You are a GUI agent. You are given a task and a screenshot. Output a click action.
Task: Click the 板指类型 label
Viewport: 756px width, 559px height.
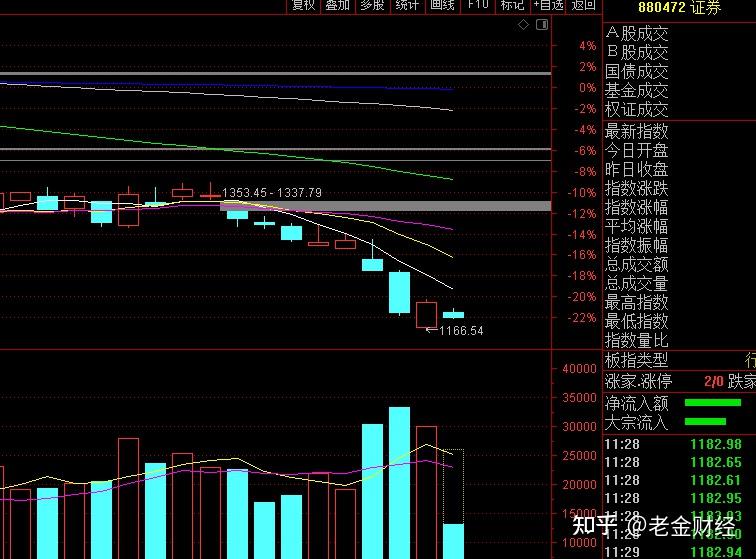point(636,360)
